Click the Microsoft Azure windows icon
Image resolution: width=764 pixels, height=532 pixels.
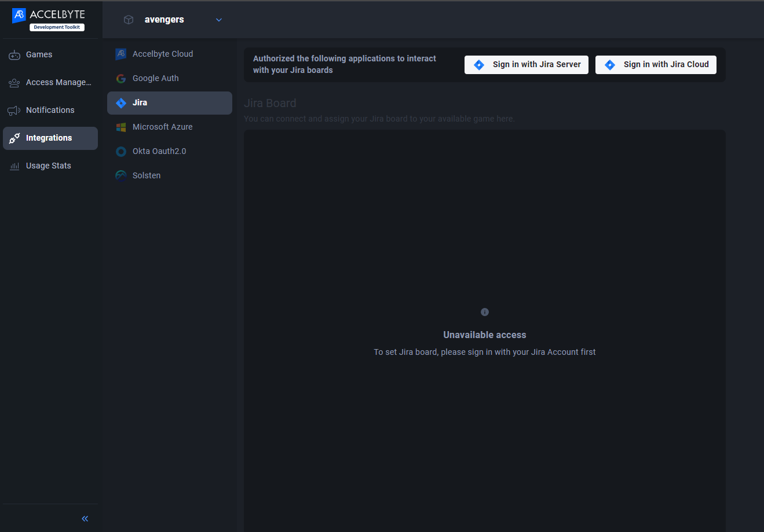click(121, 127)
